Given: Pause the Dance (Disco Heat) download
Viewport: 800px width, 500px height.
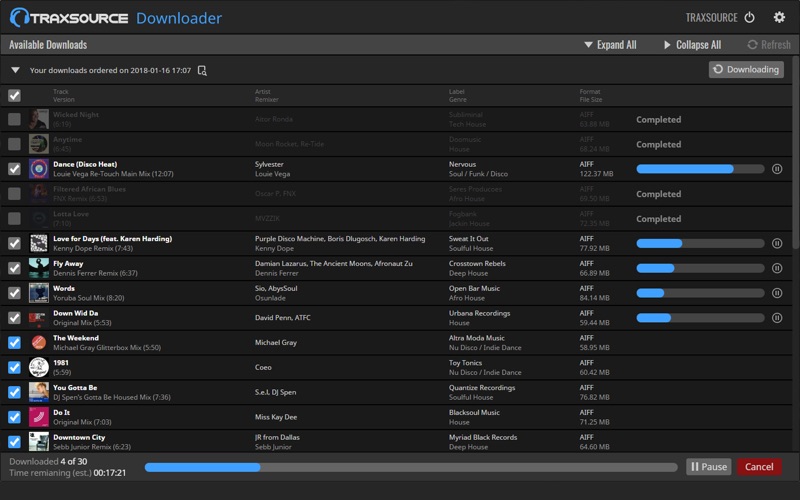Looking at the screenshot, I should 777,169.
